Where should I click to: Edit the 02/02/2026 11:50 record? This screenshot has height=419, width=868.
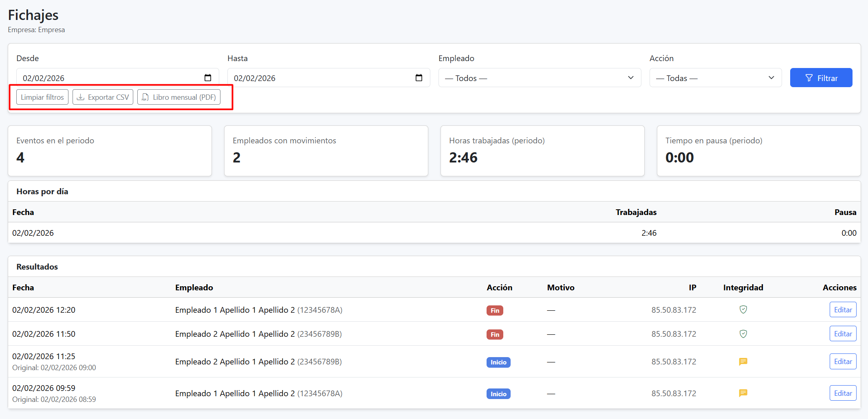click(842, 334)
